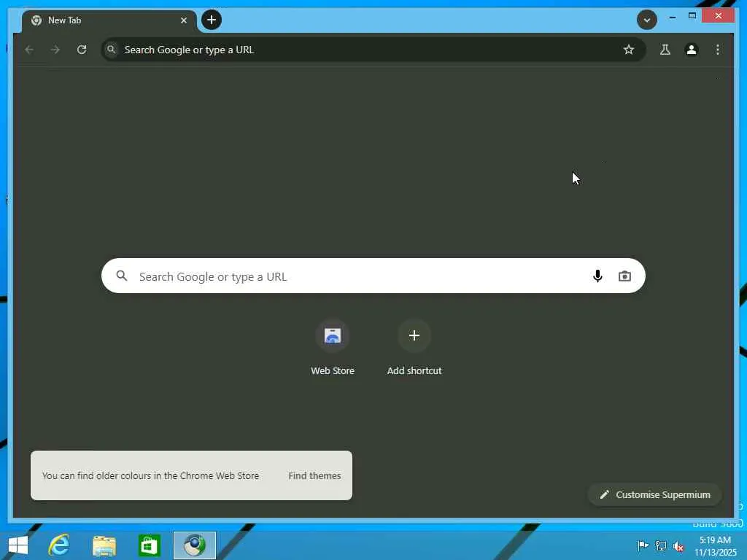
Task: Open Customise Supermium button
Action: (655, 495)
